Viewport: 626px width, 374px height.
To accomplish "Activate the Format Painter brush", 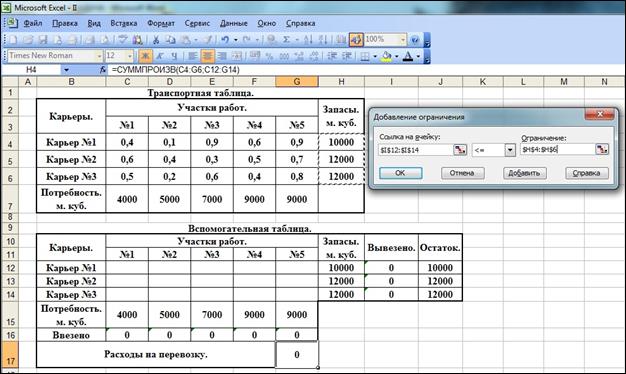I will 208,40.
